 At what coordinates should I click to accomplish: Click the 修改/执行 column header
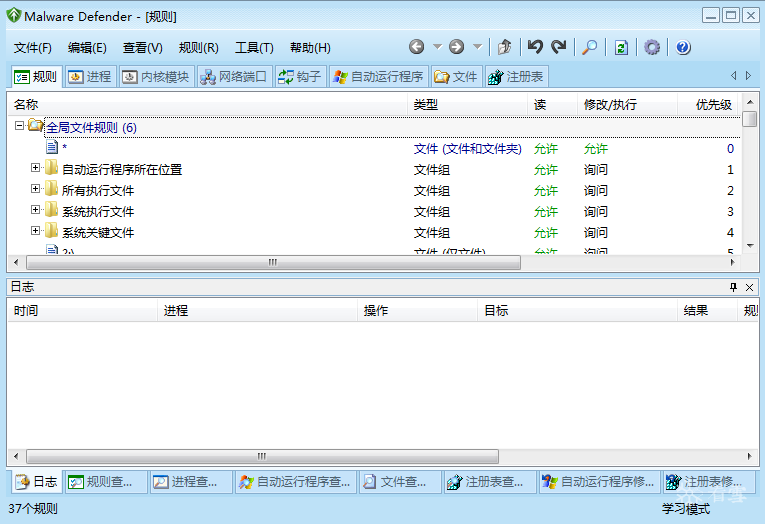click(x=627, y=104)
